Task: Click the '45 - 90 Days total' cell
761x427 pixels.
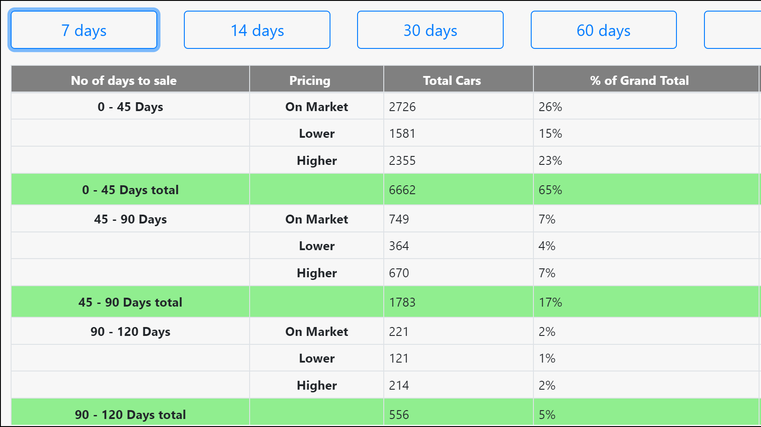Action: (130, 301)
